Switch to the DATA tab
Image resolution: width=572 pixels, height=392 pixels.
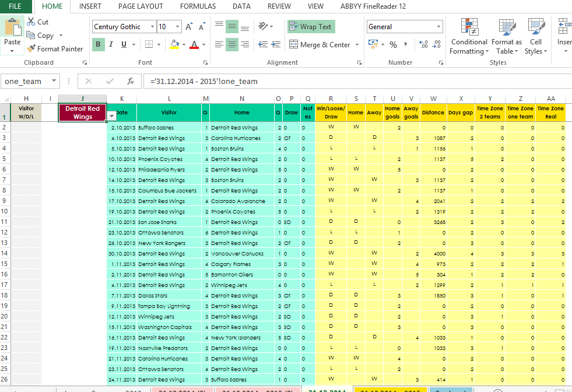241,6
